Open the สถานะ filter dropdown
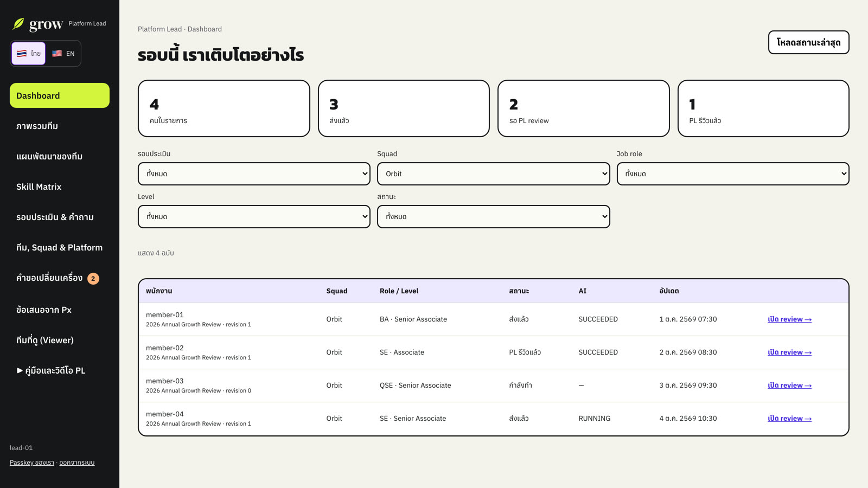Viewport: 868px width, 488px height. pyautogui.click(x=494, y=216)
